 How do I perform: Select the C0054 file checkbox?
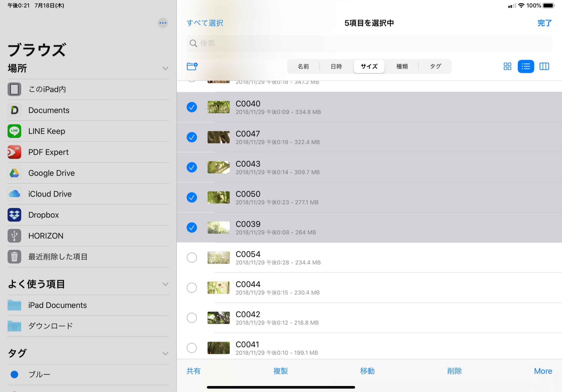[192, 257]
